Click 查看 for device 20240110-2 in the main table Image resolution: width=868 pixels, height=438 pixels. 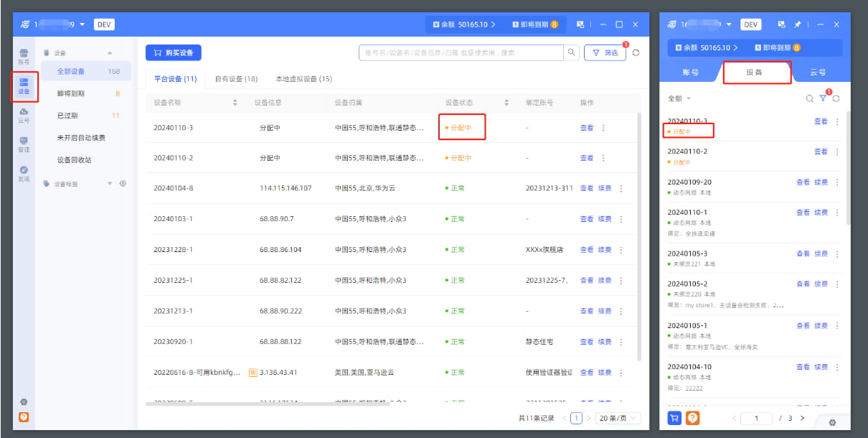pos(587,158)
